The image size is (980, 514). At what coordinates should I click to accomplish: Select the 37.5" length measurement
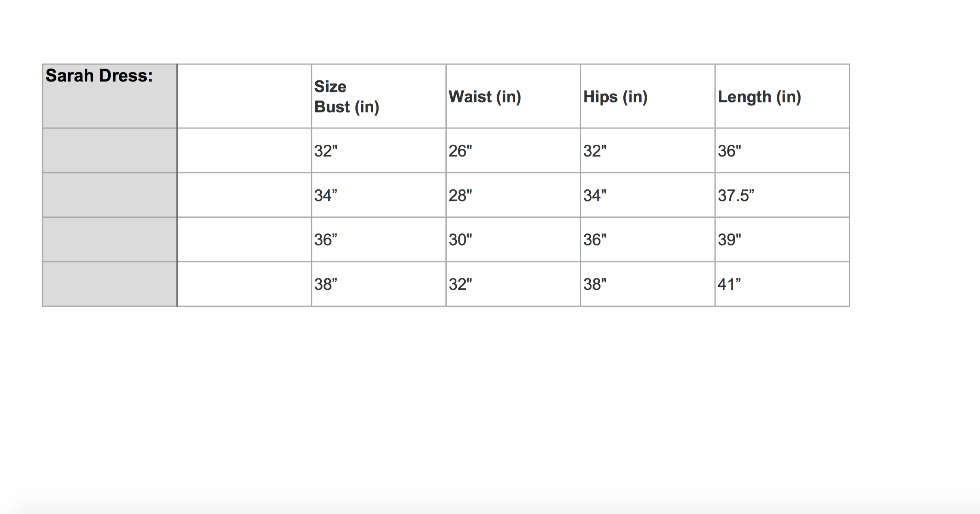point(736,195)
